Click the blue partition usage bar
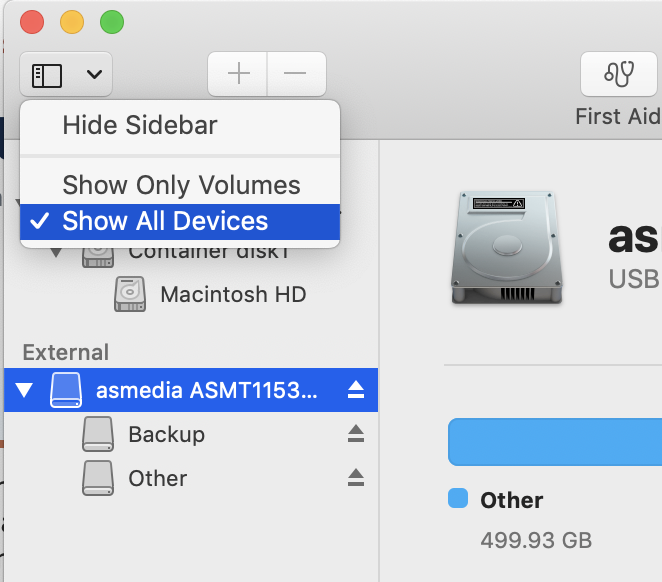Viewport: 662px width, 582px height. pos(555,442)
